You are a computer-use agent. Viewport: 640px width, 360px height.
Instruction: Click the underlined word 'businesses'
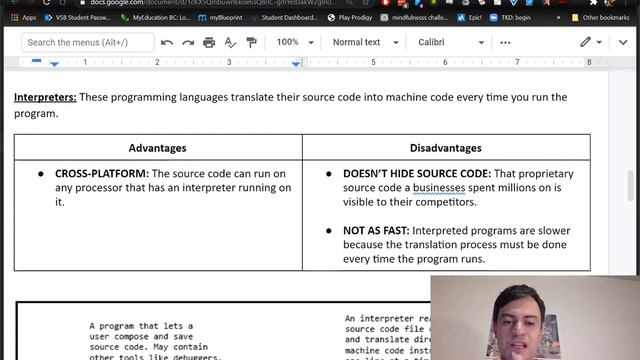(439, 188)
